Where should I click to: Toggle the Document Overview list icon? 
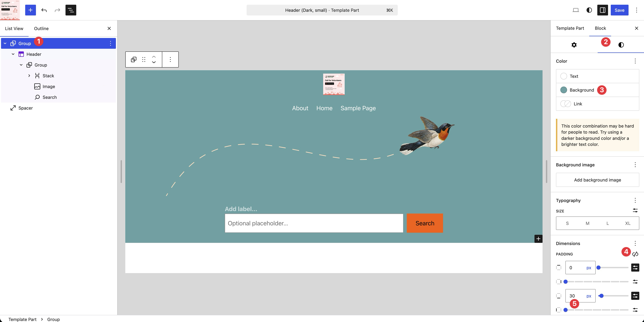(71, 10)
